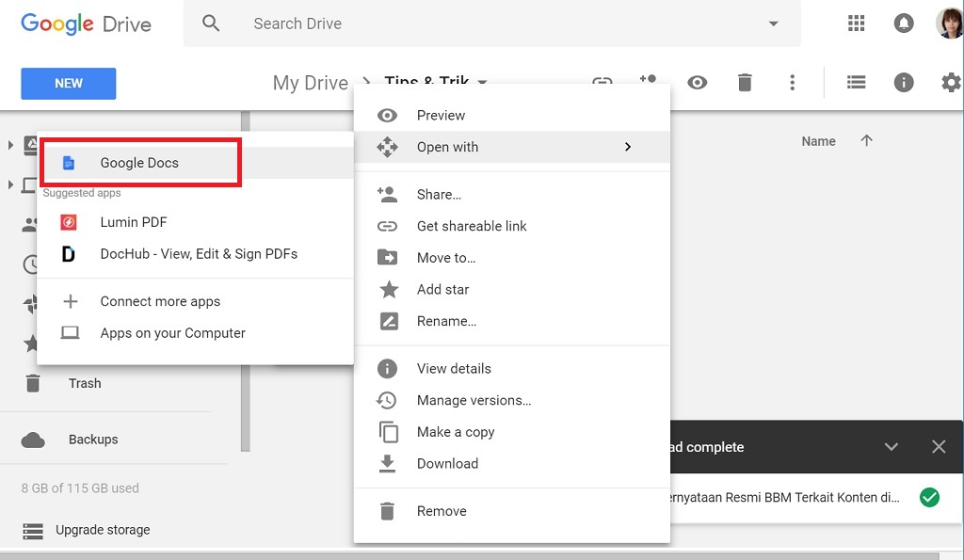Image resolution: width=964 pixels, height=560 pixels.
Task: Open Backups in the sidebar
Action: 93,440
